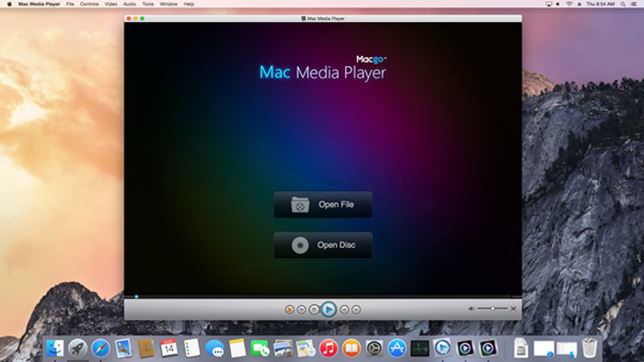Open the Help menu
The height and width of the screenshot is (362, 644).
(189, 4)
